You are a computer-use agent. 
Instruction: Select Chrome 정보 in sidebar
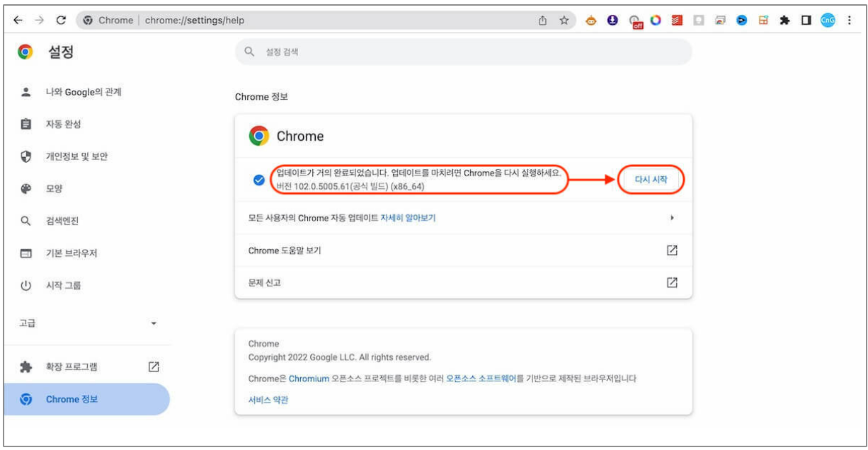click(x=86, y=399)
